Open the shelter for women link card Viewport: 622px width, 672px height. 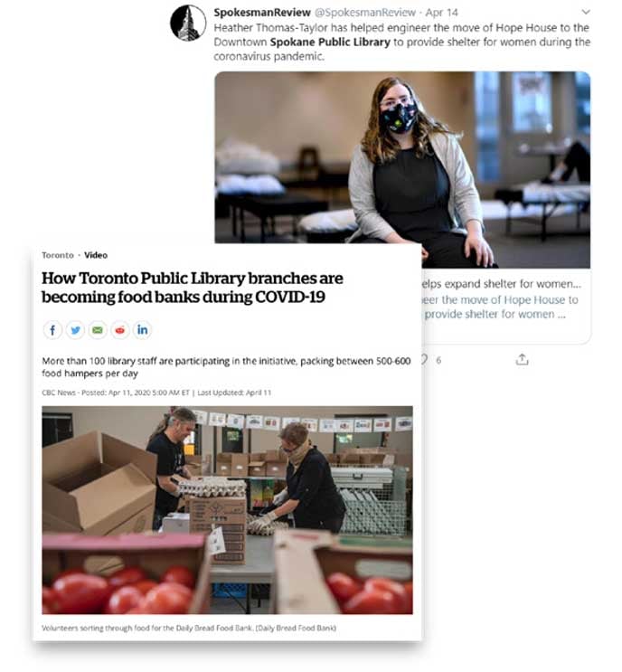pyautogui.click(x=505, y=306)
